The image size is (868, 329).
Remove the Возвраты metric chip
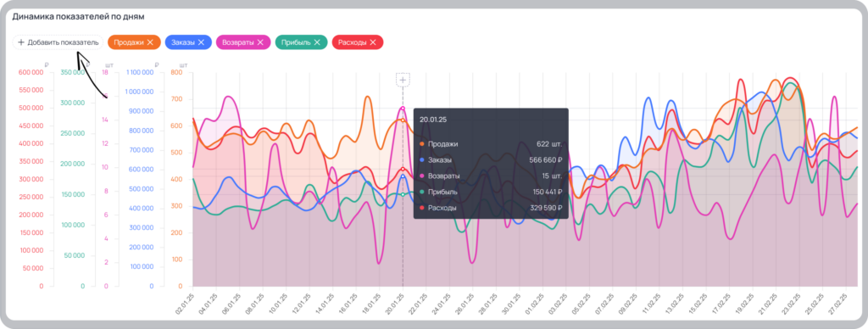260,42
